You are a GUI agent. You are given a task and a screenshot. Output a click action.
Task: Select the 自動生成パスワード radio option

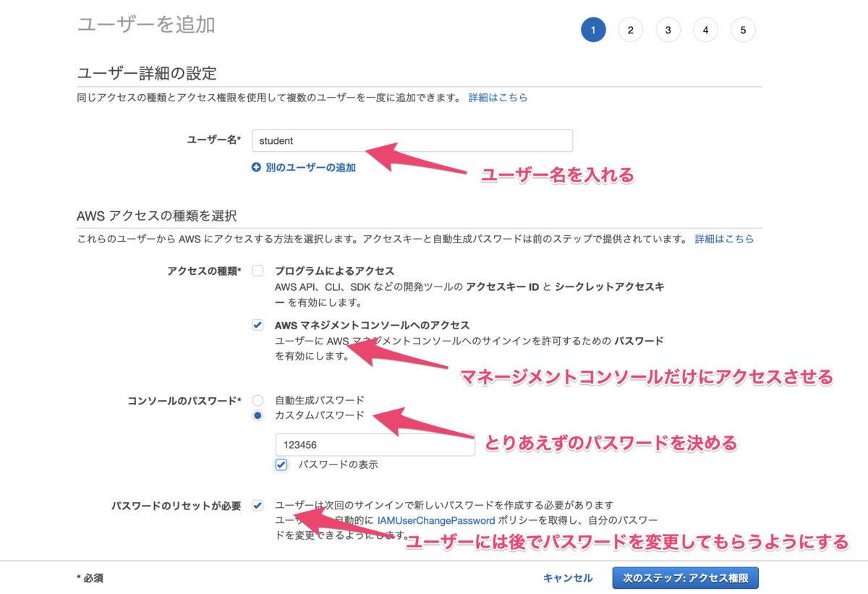click(258, 400)
